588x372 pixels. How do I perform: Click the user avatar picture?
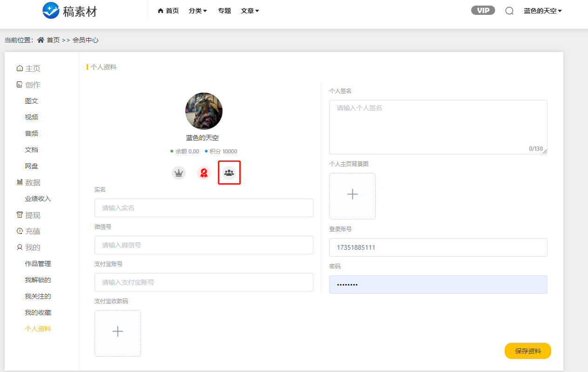coord(203,111)
